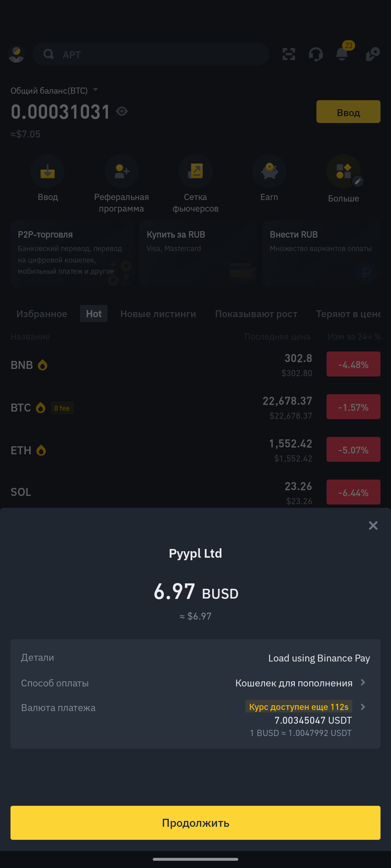The width and height of the screenshot is (391, 868).
Task: Open Сетка фьючерсов icon
Action: (x=195, y=171)
